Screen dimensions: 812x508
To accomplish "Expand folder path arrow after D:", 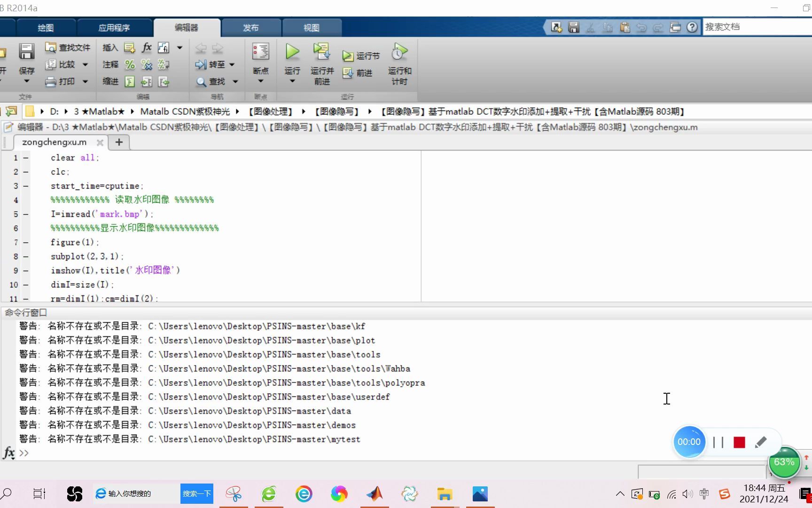I will point(66,111).
